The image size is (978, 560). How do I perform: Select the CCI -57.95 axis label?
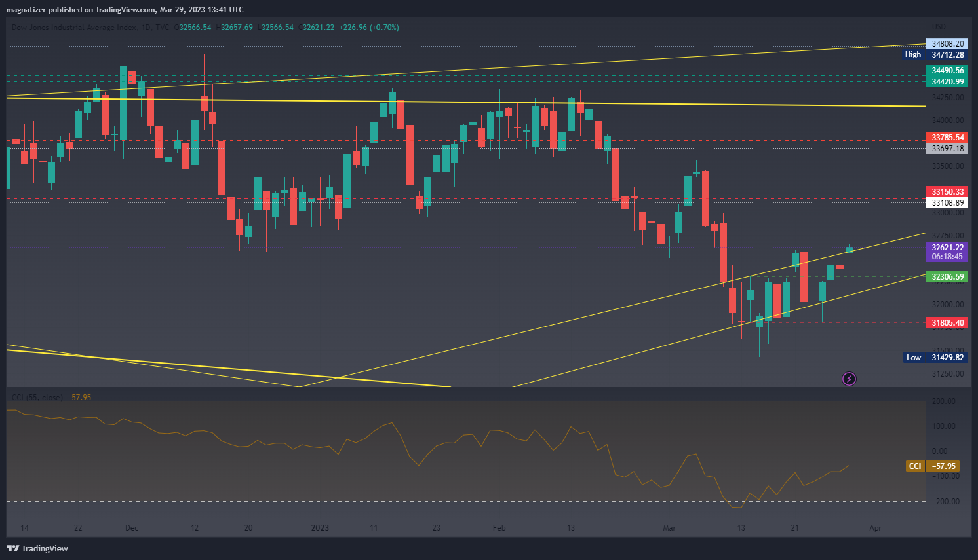[x=933, y=466]
